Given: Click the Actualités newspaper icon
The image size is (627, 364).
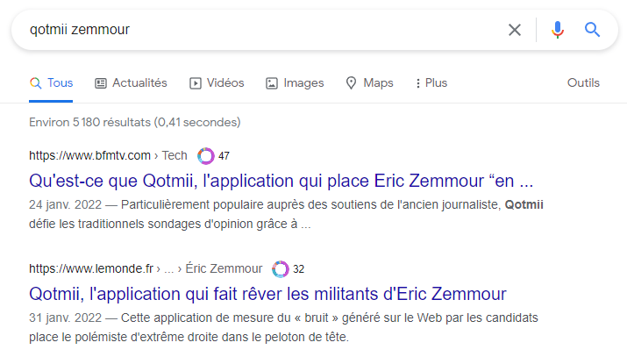Looking at the screenshot, I should tap(101, 83).
